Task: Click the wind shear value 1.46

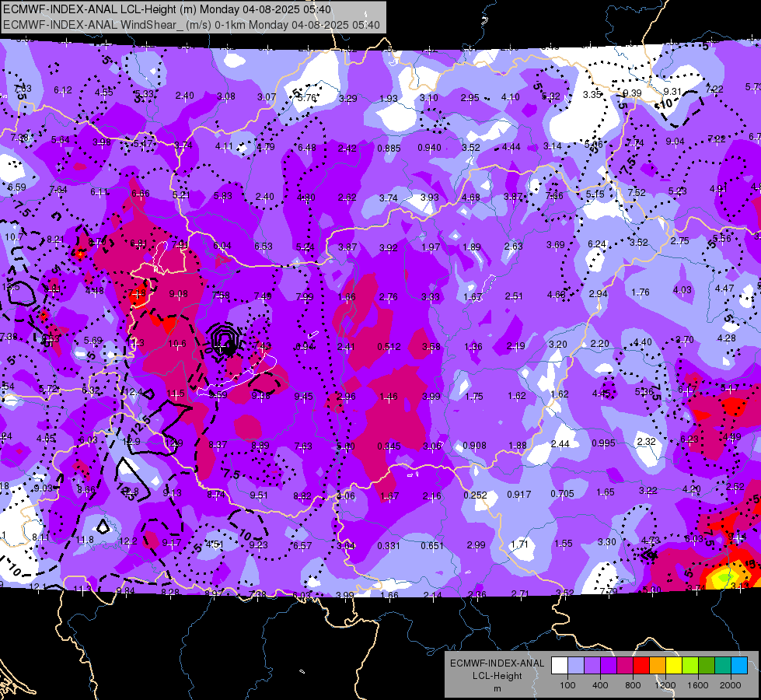Action: click(389, 397)
